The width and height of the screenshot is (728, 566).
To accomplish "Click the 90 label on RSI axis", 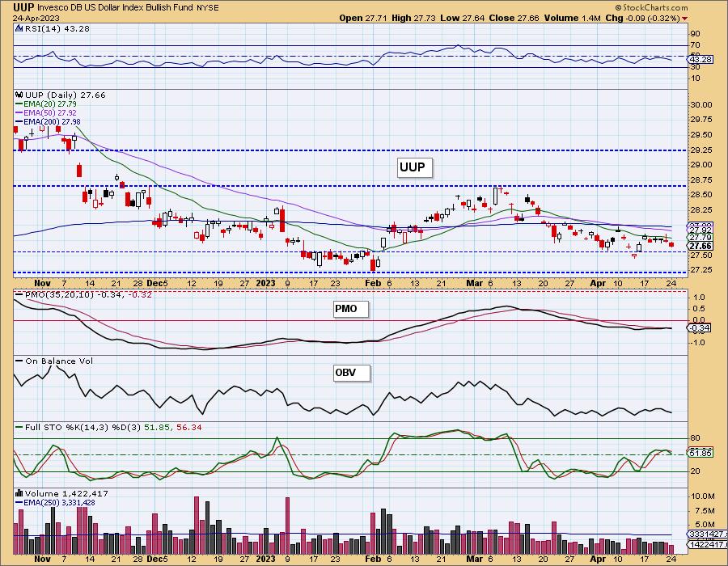I will click(695, 34).
